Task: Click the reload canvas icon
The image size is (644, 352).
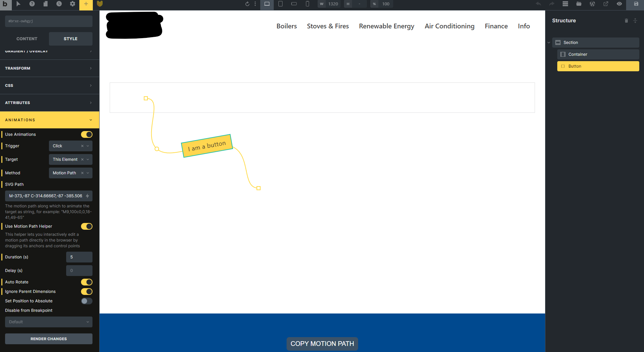Action: coord(247,4)
